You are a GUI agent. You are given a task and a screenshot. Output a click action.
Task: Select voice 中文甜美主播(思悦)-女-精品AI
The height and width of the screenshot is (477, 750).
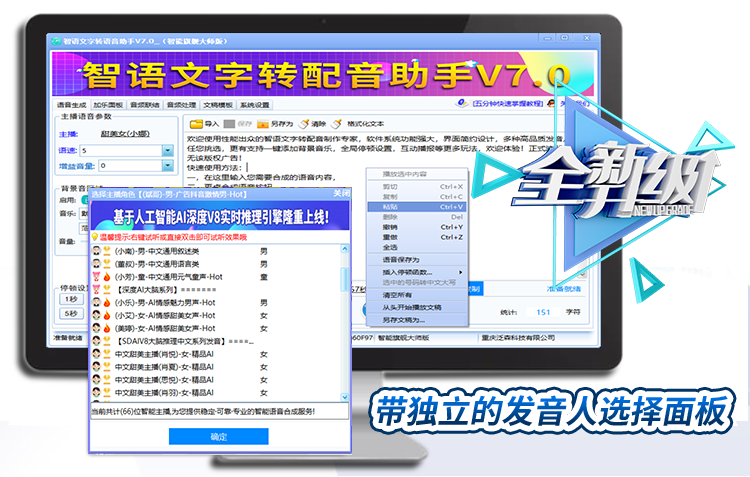tap(164, 380)
